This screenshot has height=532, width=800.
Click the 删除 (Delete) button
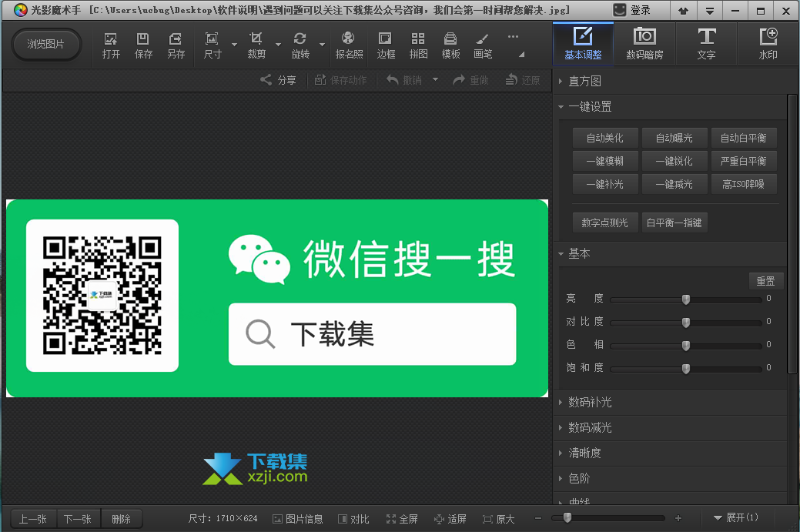point(122,519)
